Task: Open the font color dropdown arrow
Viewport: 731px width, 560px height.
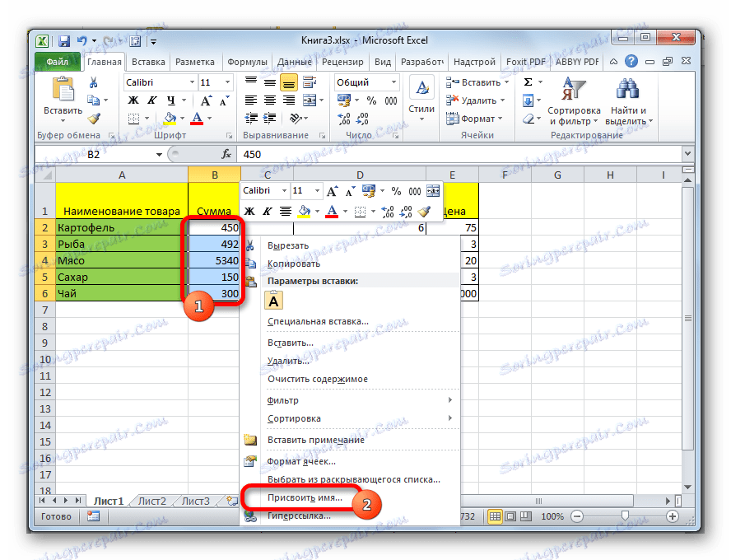Action: click(208, 119)
